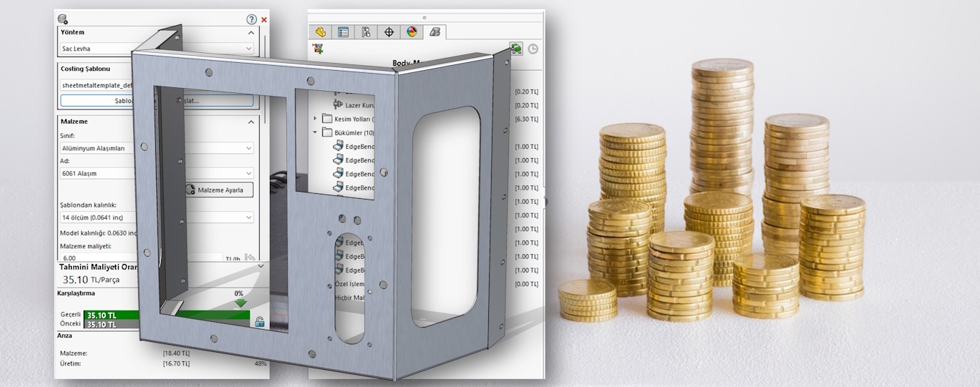Click the add-setup icon under manager tabs
This screenshot has height=387, width=980.
tap(318, 49)
